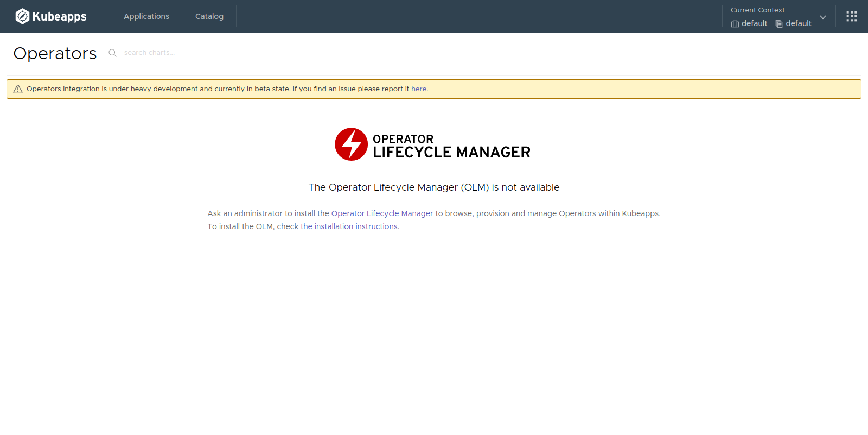Image resolution: width=868 pixels, height=435 pixels.
Task: Click the Operators page heading
Action: click(55, 53)
